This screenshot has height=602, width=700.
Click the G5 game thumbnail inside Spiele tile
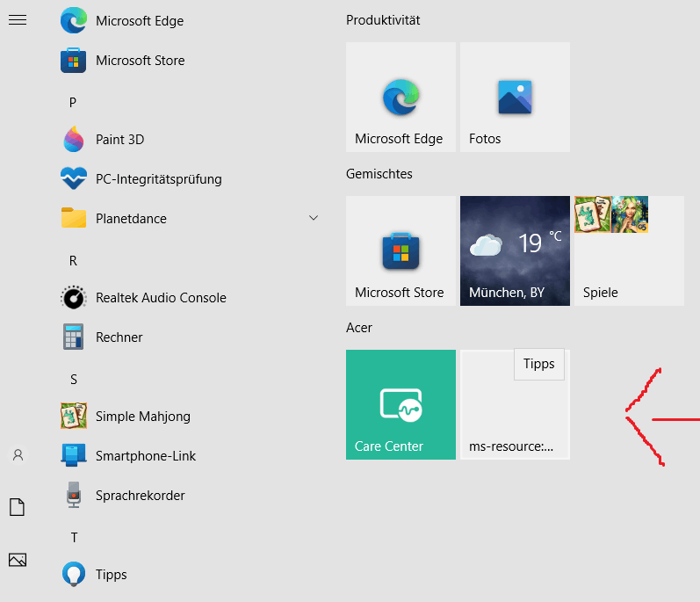630,214
